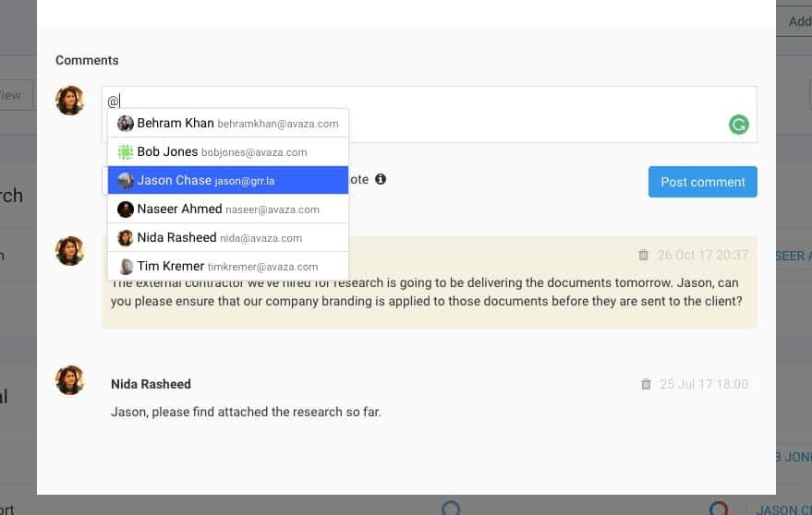Click the green Grammarly icon in comment box
812x515 pixels.
(x=738, y=125)
